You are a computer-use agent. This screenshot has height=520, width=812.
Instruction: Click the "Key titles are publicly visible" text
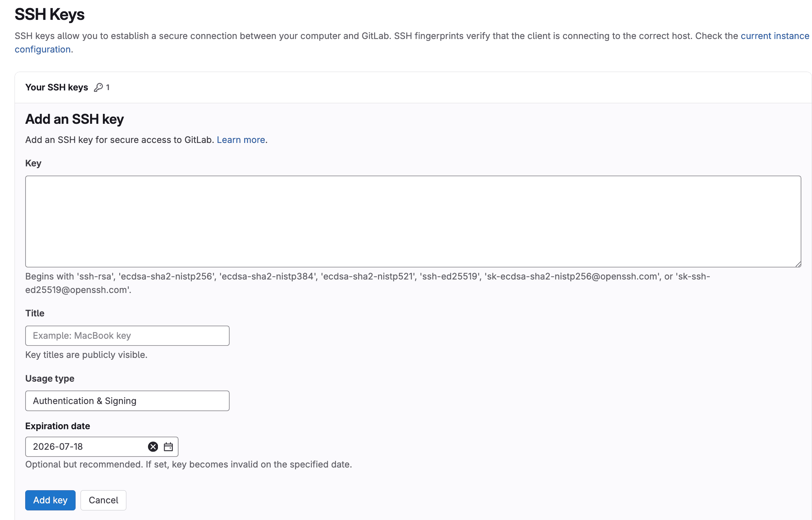pyautogui.click(x=86, y=354)
